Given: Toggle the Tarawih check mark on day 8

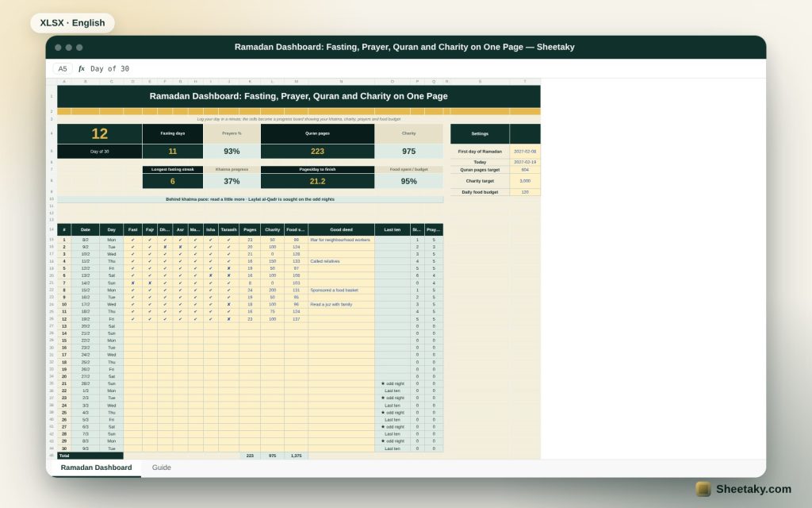Looking at the screenshot, I should (x=229, y=291).
